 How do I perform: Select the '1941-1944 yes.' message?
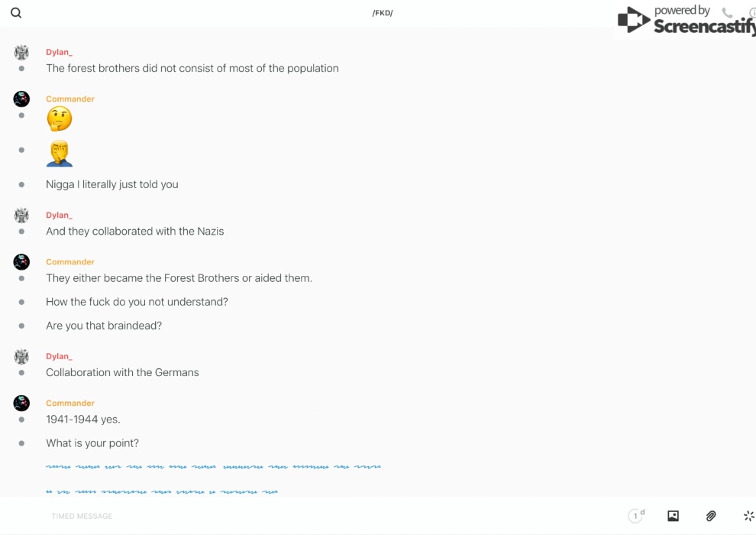click(83, 420)
